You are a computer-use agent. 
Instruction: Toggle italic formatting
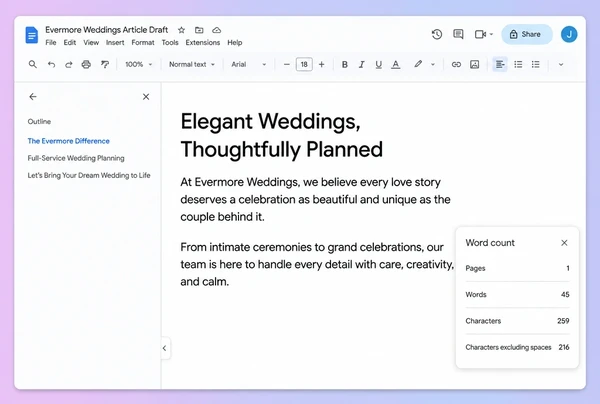click(362, 64)
